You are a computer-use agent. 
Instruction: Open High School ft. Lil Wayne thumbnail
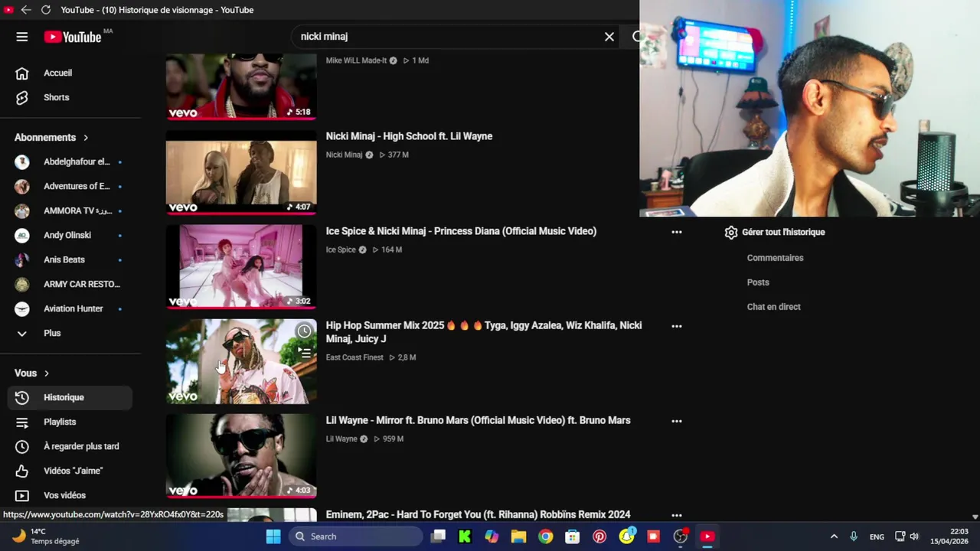point(241,172)
